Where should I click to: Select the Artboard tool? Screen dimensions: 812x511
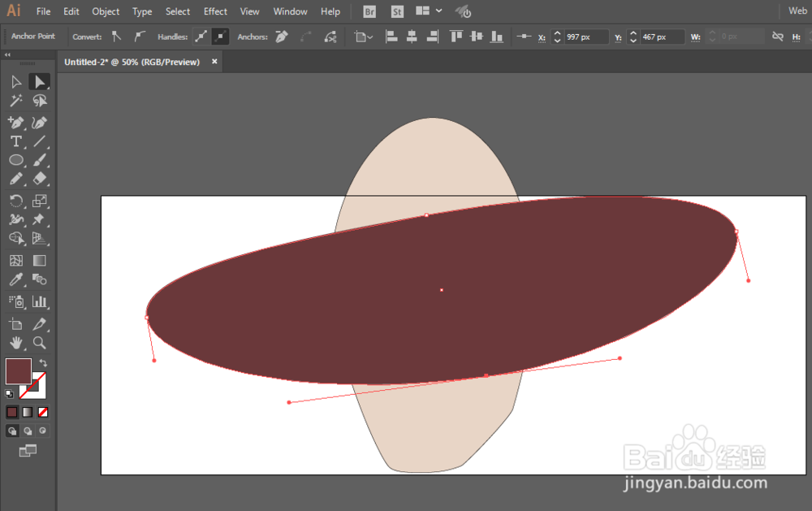(16, 324)
